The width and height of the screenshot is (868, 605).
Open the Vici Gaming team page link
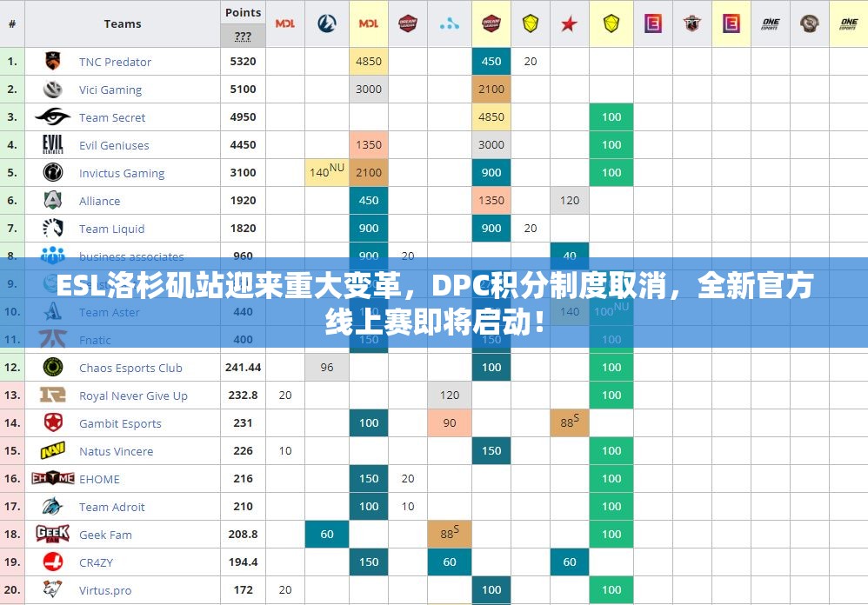click(x=110, y=89)
